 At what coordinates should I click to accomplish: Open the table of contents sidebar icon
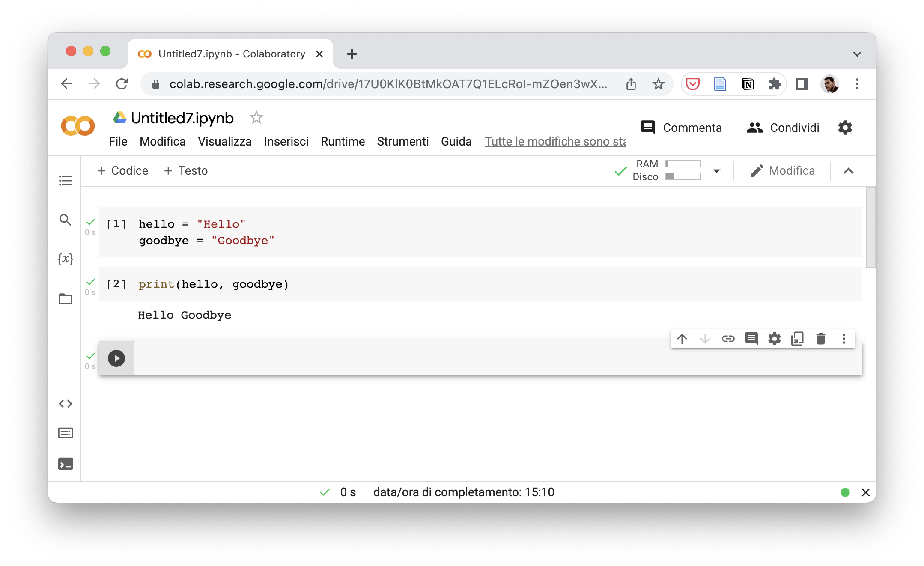point(65,181)
